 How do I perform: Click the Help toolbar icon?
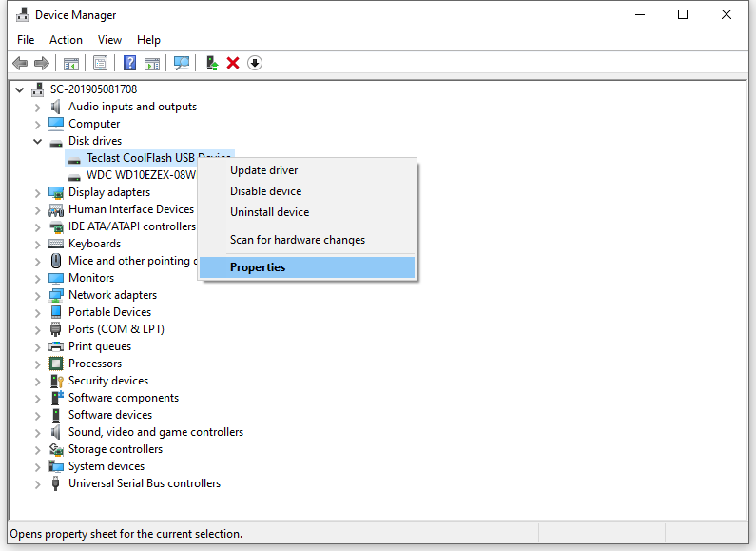click(x=129, y=63)
